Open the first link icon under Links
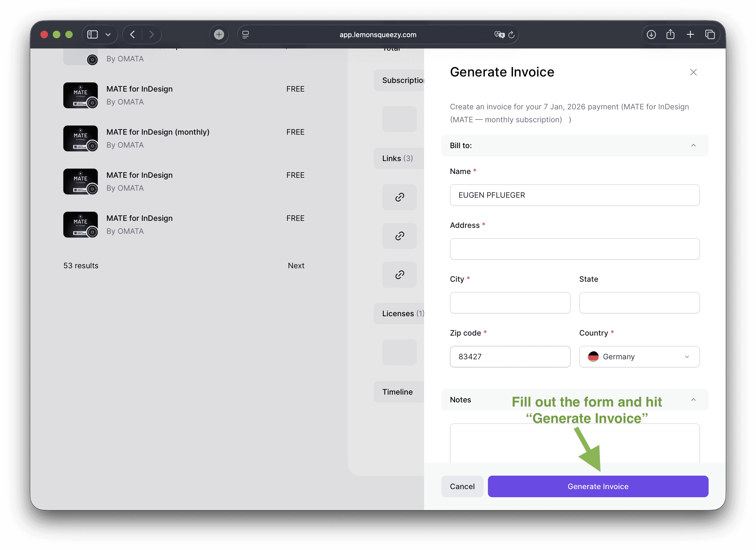The height and width of the screenshot is (550, 756). point(399,197)
